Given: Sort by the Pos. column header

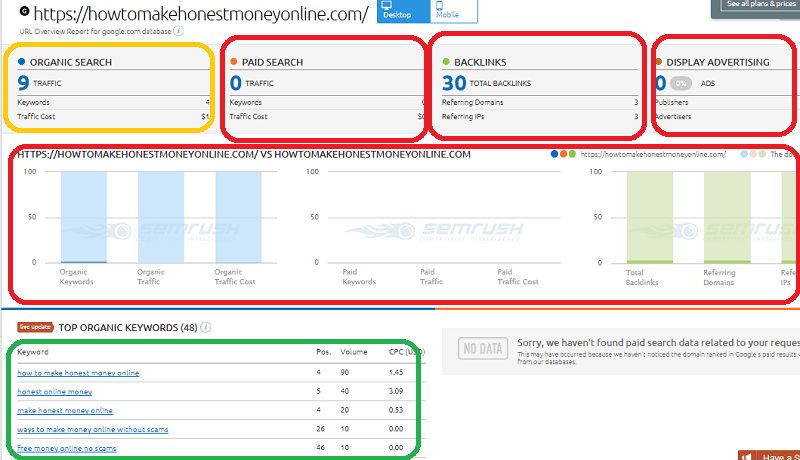Looking at the screenshot, I should pos(323,352).
